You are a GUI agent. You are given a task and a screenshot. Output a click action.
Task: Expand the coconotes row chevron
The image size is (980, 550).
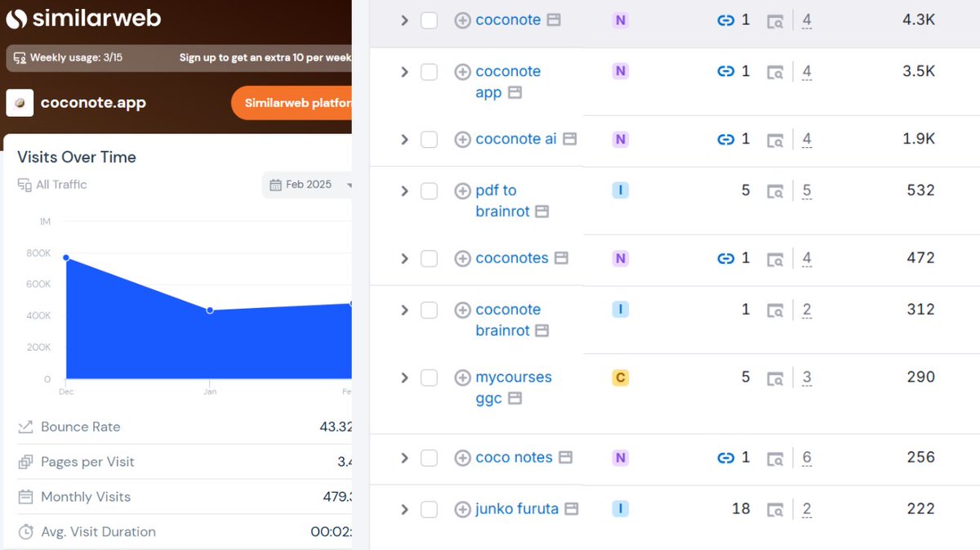(403, 259)
